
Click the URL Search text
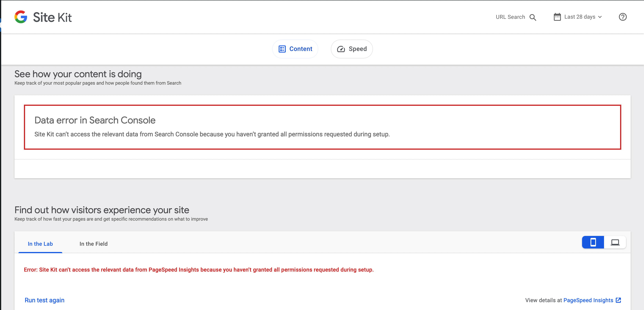(x=510, y=17)
